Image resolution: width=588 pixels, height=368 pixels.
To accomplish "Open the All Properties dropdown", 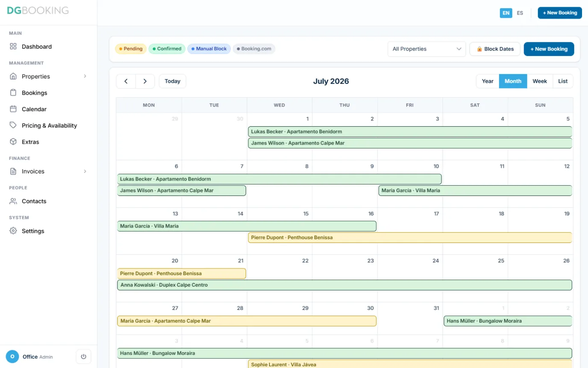I will click(427, 49).
